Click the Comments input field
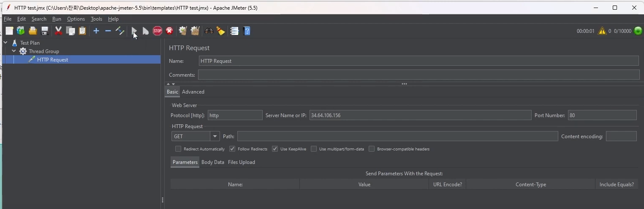Viewport: 644px width, 209px height. click(418, 75)
